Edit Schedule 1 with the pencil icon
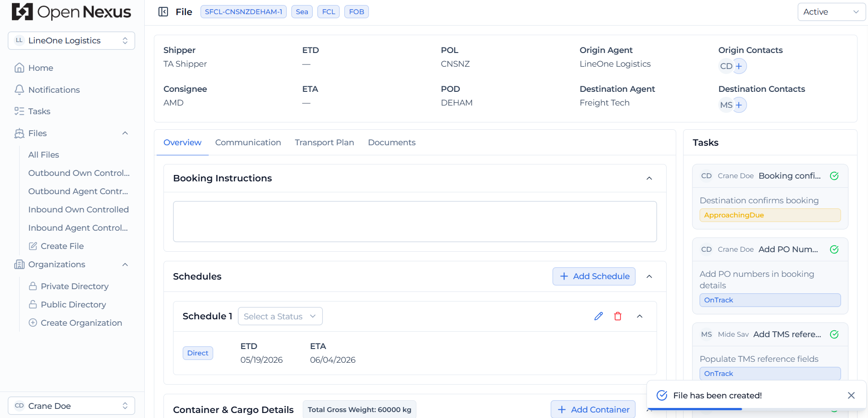Viewport: 868px width, 418px height. click(x=599, y=316)
